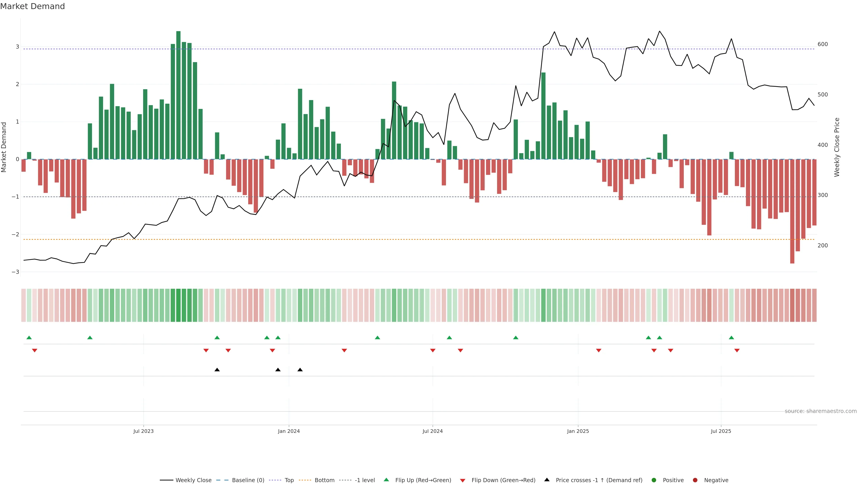Click the darkest green heatmap strip cell
868x488 pixels.
click(x=178, y=305)
